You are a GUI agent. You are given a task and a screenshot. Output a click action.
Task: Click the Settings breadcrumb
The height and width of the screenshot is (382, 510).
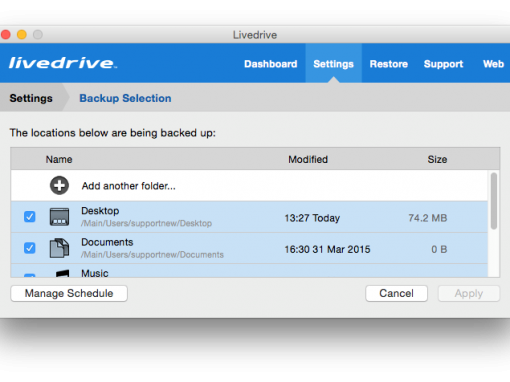(31, 98)
